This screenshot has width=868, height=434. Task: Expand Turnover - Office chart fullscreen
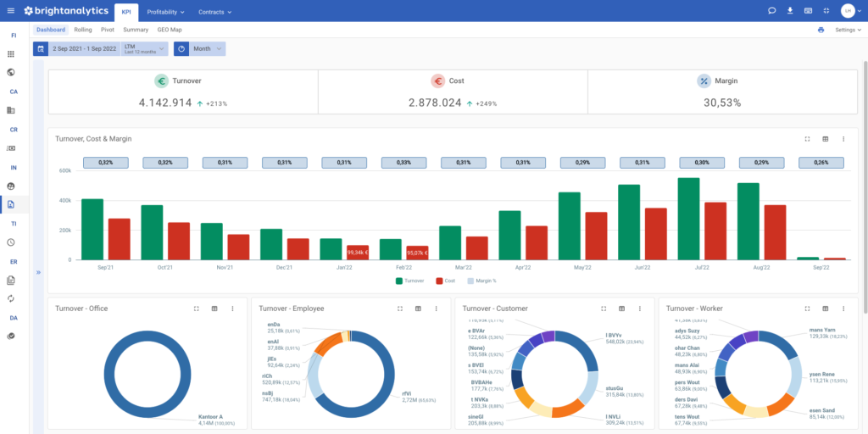(196, 309)
